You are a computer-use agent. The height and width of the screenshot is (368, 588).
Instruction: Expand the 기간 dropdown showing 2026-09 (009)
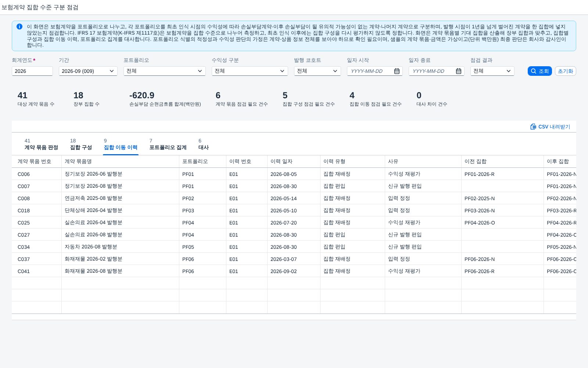(88, 71)
